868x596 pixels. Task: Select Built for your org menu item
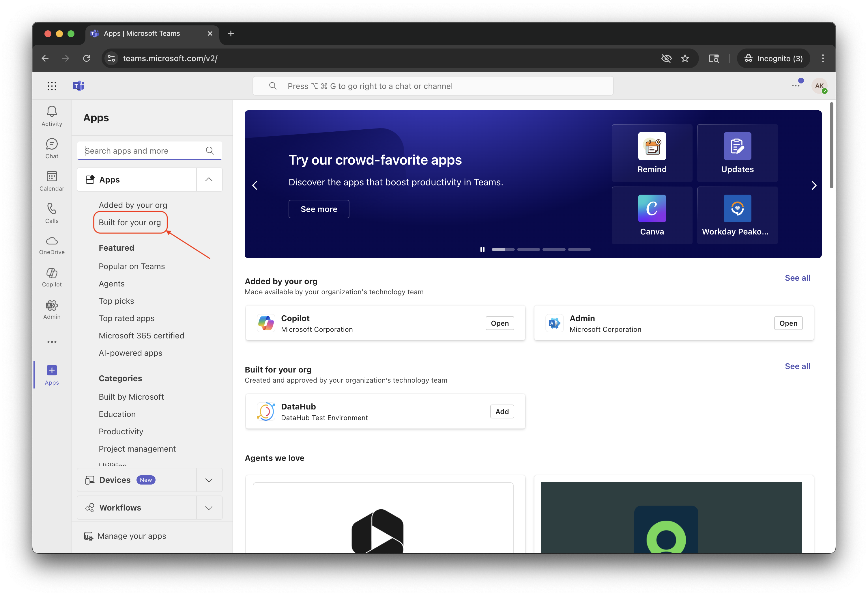[130, 222]
